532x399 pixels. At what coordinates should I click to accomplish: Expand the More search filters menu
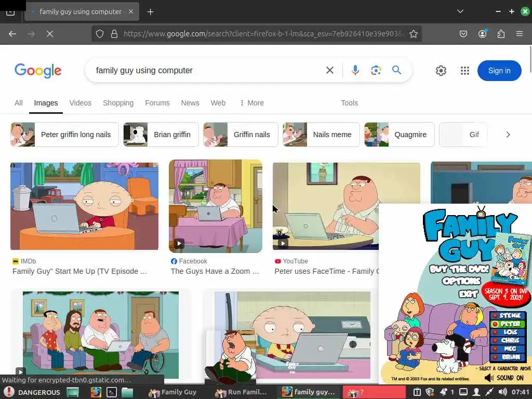(x=252, y=103)
